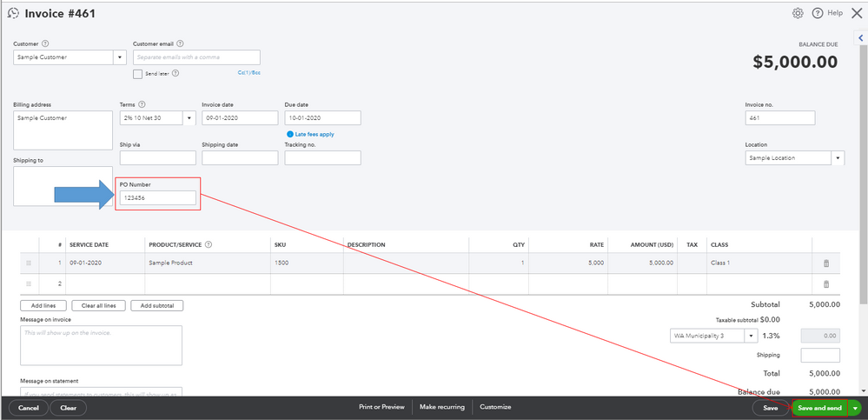Delete line 1 with the trash icon
This screenshot has width=868, height=420.
(x=826, y=263)
